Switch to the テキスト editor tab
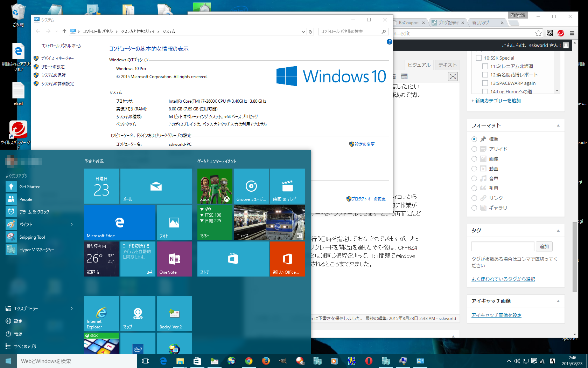Viewport: 588px width, 368px height. tap(447, 65)
